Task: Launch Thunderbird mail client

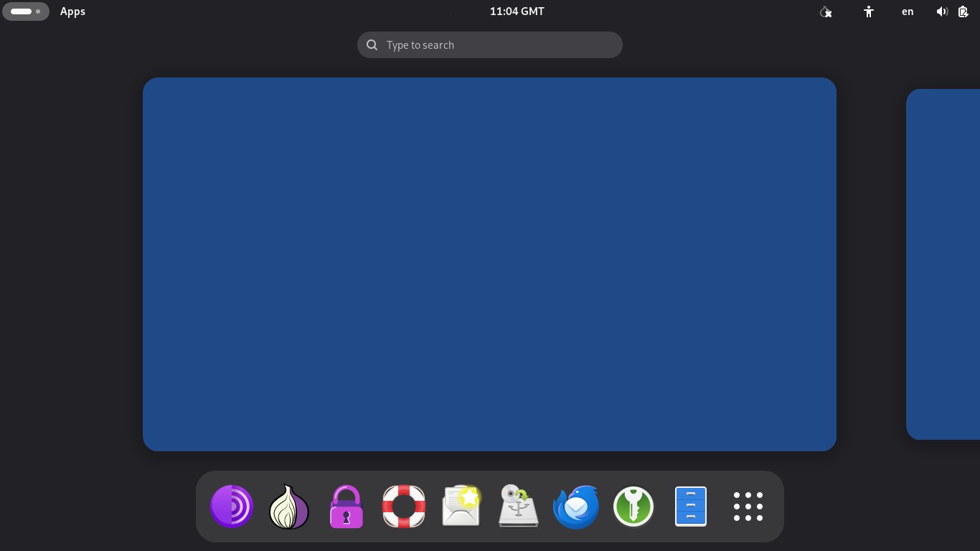Action: (x=576, y=507)
